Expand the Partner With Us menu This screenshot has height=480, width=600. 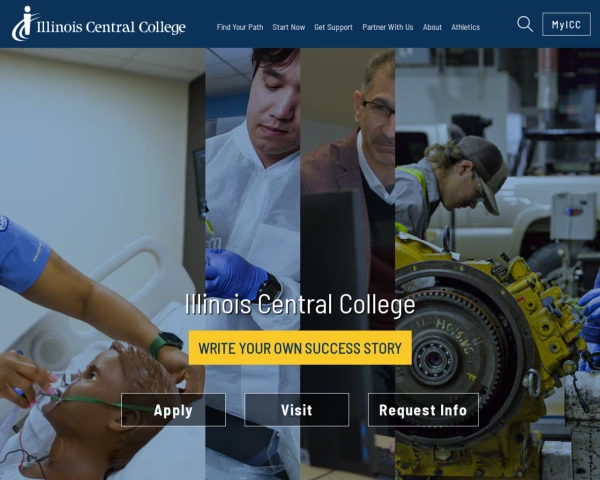pos(388,27)
